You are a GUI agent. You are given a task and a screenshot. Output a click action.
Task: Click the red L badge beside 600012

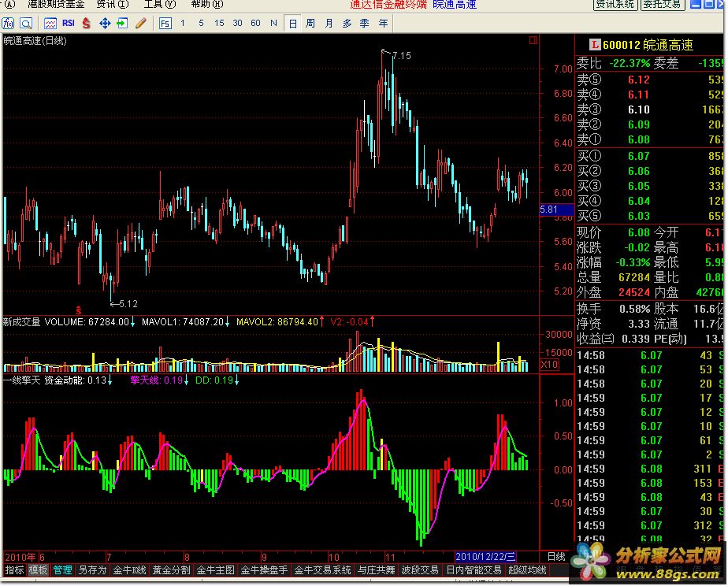tap(594, 45)
